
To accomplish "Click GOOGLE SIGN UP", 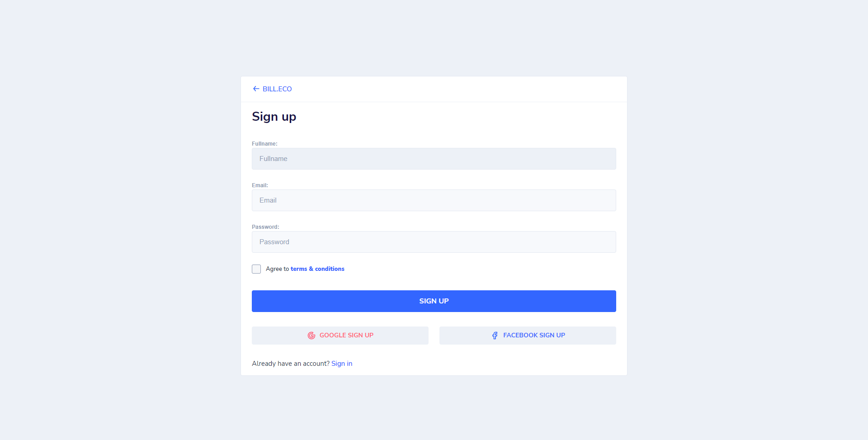I will pyautogui.click(x=340, y=335).
